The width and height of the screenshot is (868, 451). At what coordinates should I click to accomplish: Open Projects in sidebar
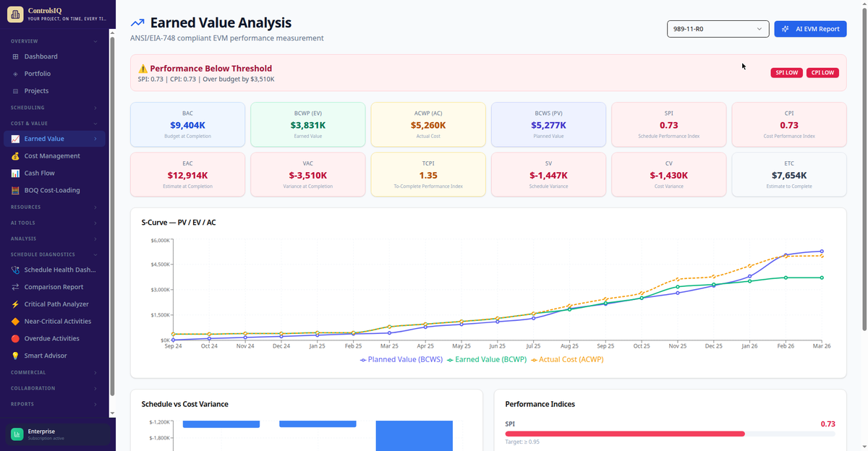click(x=54, y=91)
